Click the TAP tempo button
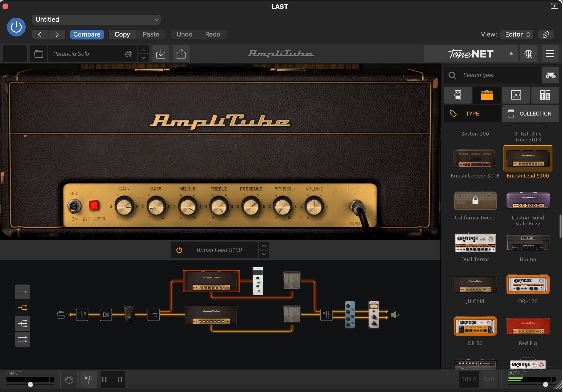 [x=489, y=379]
